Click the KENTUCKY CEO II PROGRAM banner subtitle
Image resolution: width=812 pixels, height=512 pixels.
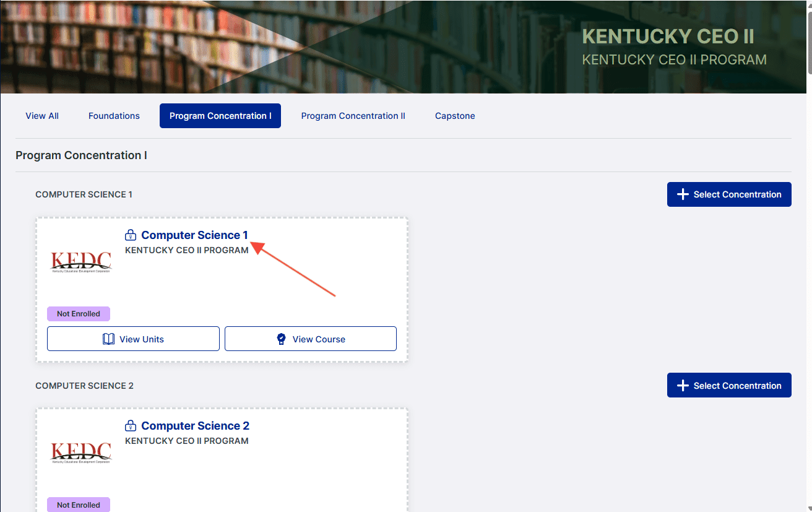click(674, 60)
